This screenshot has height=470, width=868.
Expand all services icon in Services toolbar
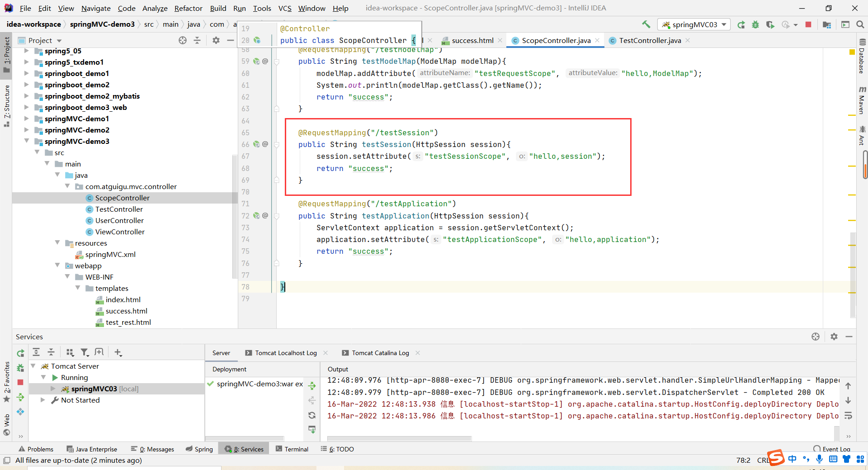36,352
